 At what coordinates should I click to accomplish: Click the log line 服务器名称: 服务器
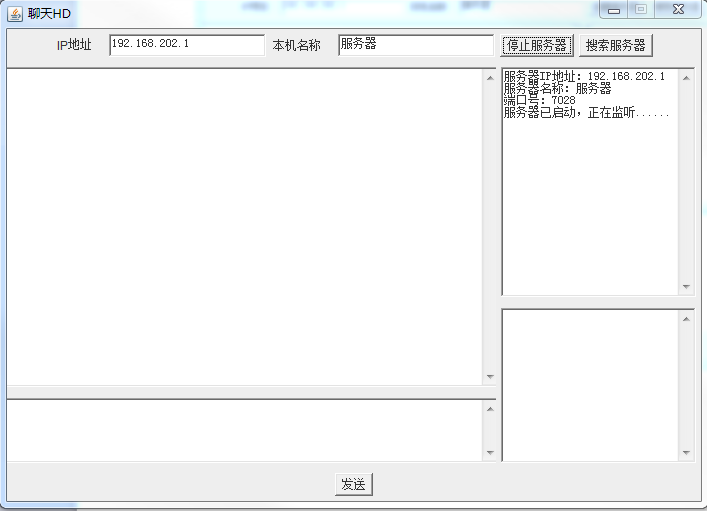click(x=557, y=88)
